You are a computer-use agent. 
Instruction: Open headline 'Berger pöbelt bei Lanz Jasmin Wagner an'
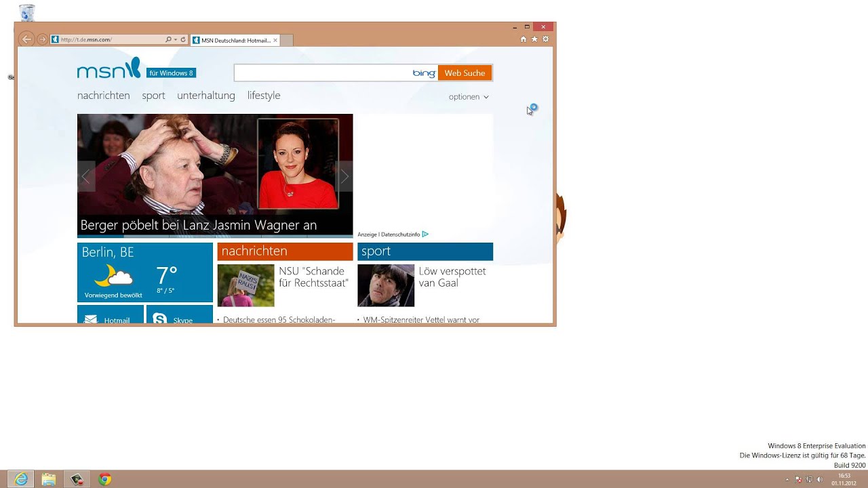[x=199, y=225]
